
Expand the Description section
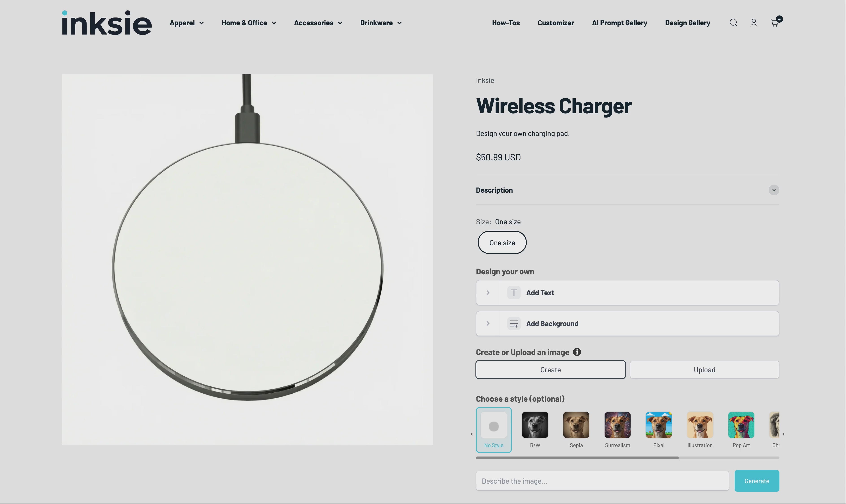(774, 190)
